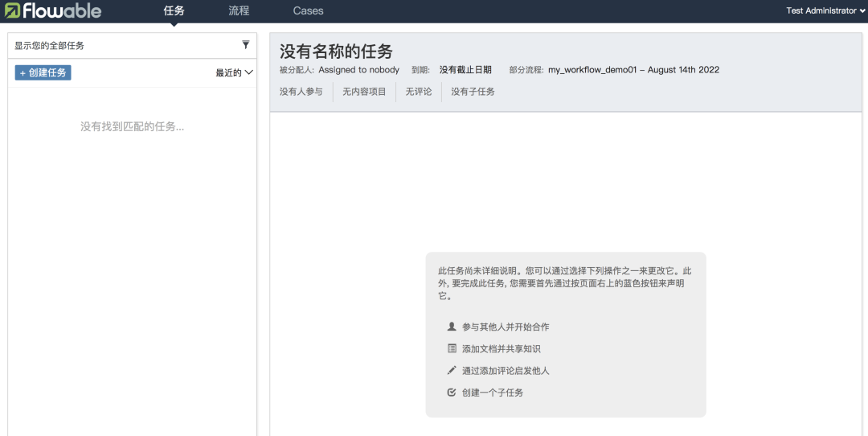
Task: Expand the 显示您的全部任务 filter panel
Action: pos(133,45)
